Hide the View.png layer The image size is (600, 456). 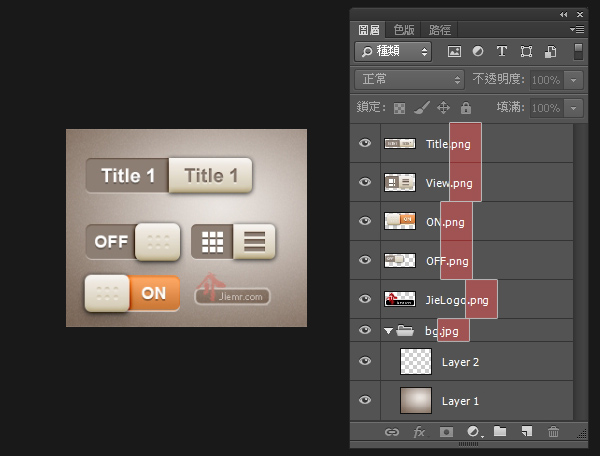pos(365,182)
